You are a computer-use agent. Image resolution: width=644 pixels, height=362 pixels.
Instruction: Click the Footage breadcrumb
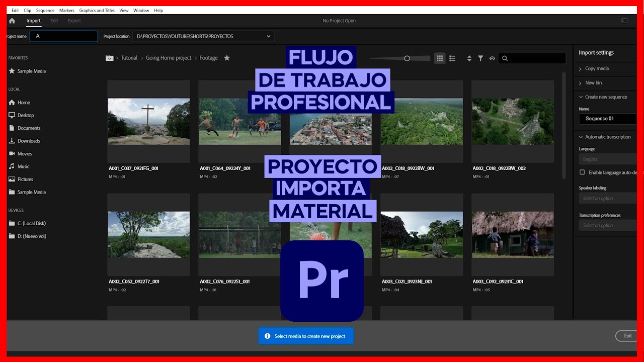coord(208,58)
